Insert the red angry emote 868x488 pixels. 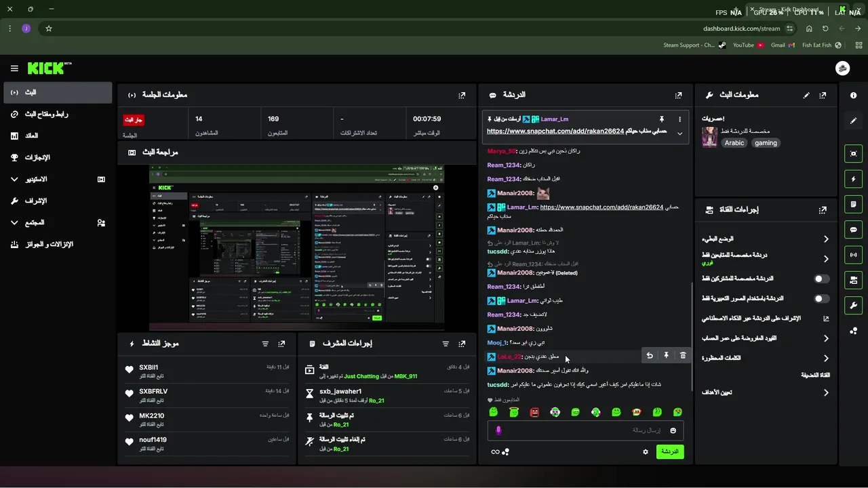click(x=534, y=412)
